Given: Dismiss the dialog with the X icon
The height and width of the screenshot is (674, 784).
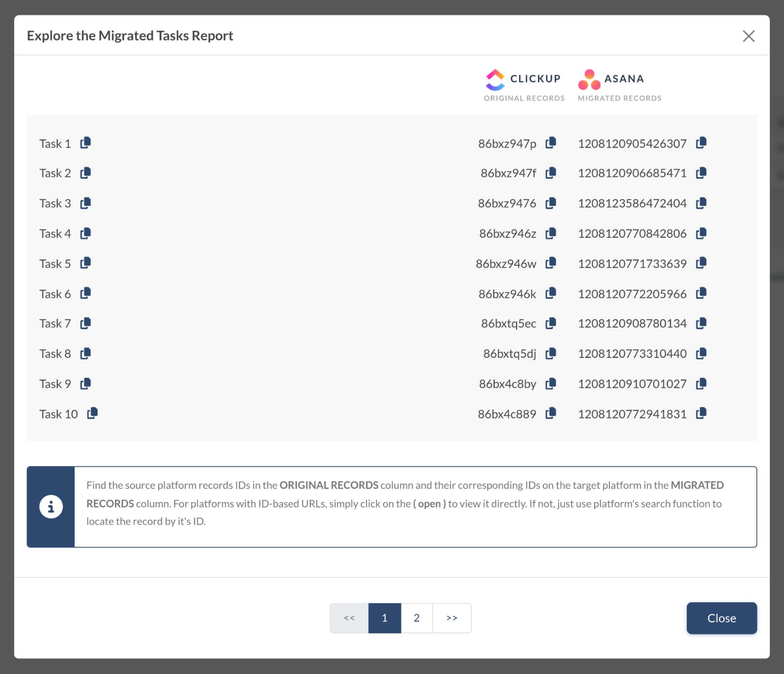Looking at the screenshot, I should click(x=748, y=36).
